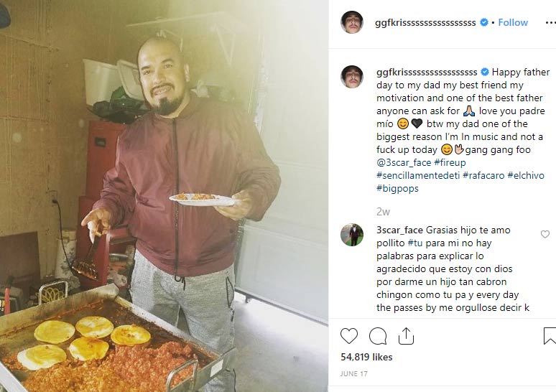The height and width of the screenshot is (392, 556).
Task: Open the #bigpops hashtag
Action: (x=397, y=189)
